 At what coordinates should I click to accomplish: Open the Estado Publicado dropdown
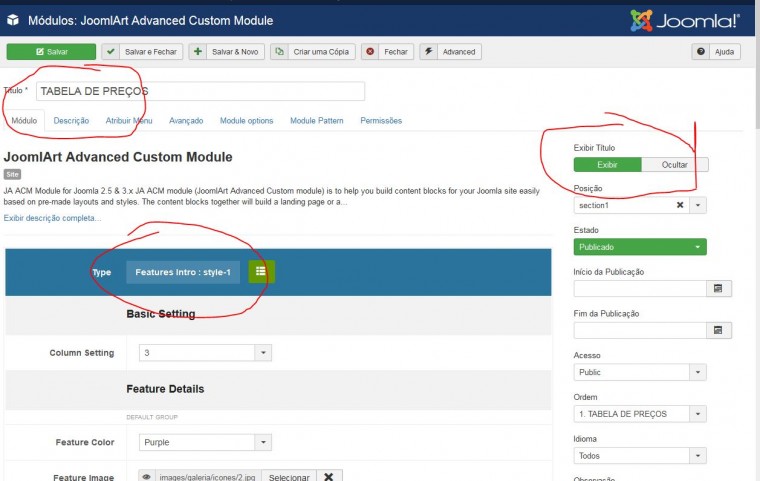click(640, 247)
